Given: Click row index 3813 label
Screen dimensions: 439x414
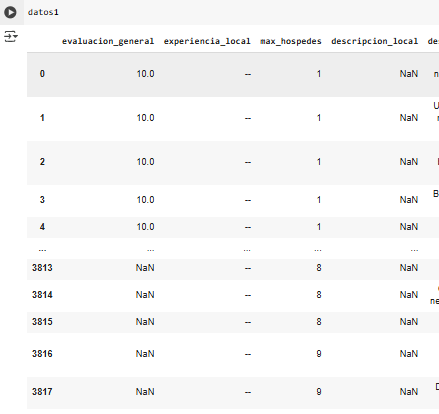Looking at the screenshot, I should click(42, 268).
